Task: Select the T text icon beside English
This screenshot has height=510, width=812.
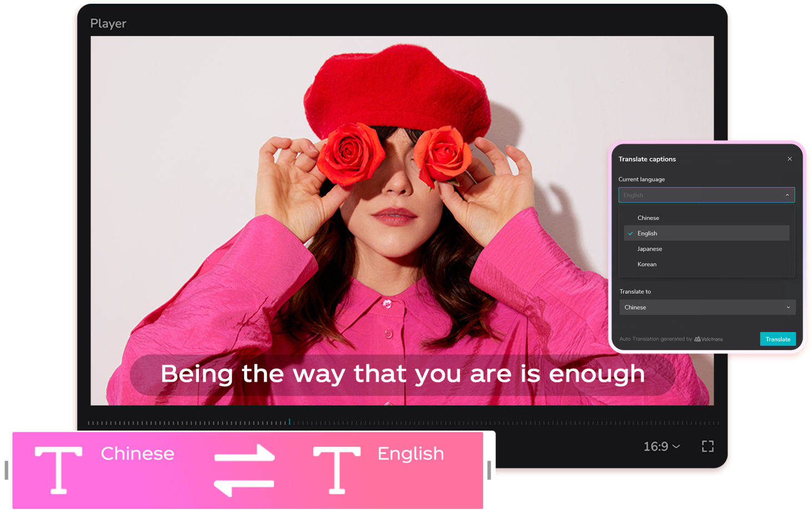Action: point(337,469)
